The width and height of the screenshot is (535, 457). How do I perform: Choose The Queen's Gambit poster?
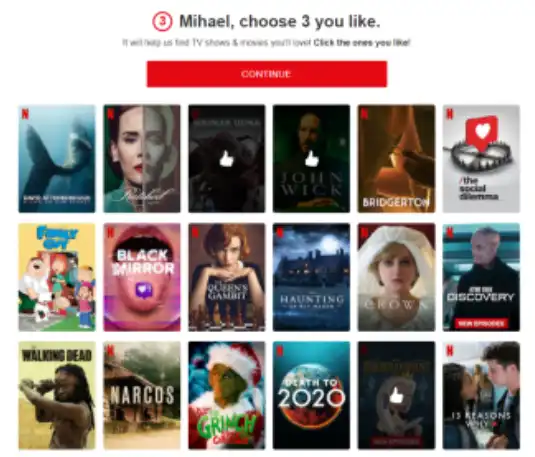227,277
